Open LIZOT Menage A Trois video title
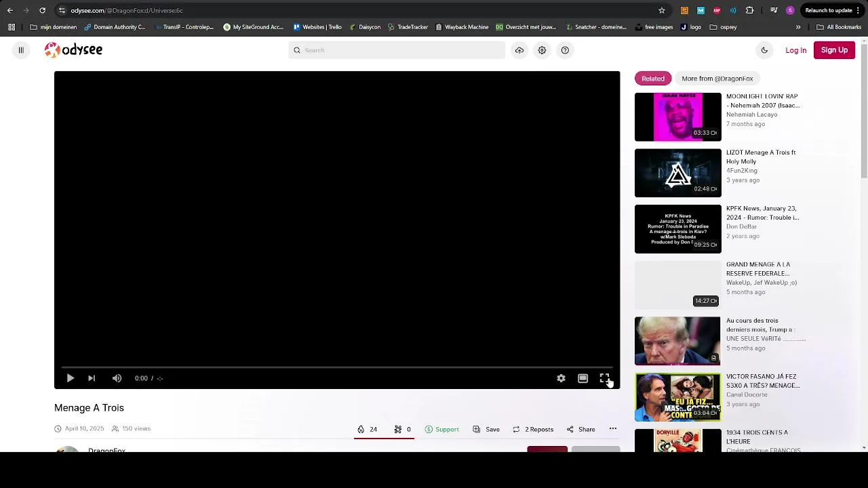This screenshot has width=868, height=488. 761,157
